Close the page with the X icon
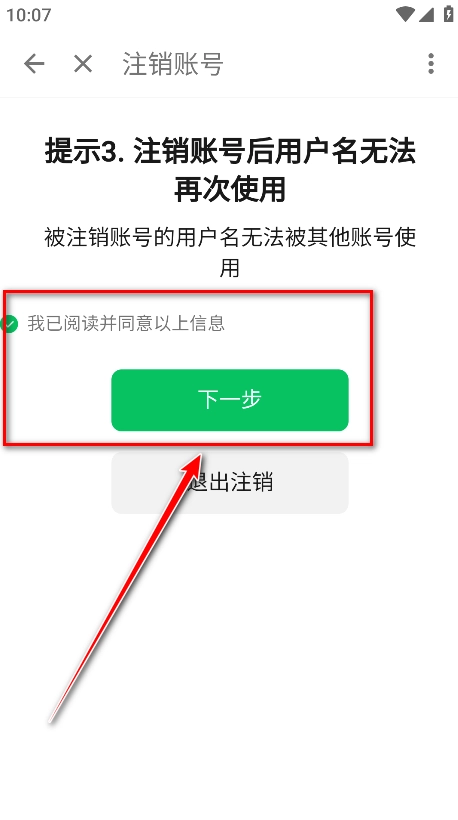Viewport: 458px width, 820px height. pyautogui.click(x=83, y=64)
